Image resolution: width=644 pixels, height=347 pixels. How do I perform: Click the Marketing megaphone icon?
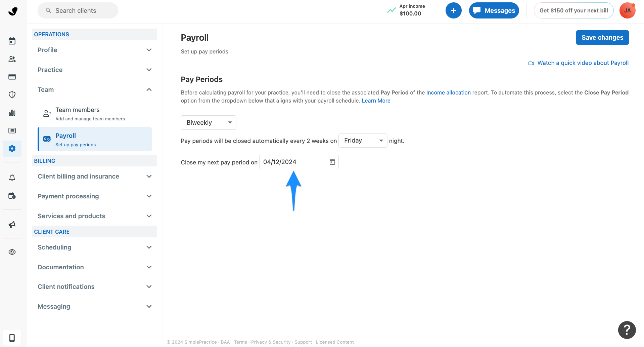[12, 225]
